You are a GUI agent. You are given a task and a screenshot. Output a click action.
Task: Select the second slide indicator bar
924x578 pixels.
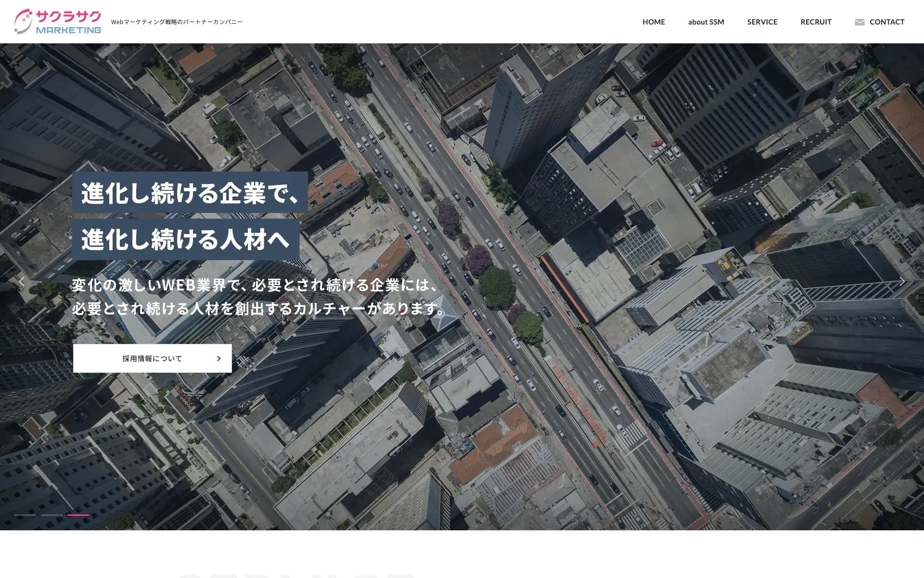click(51, 515)
